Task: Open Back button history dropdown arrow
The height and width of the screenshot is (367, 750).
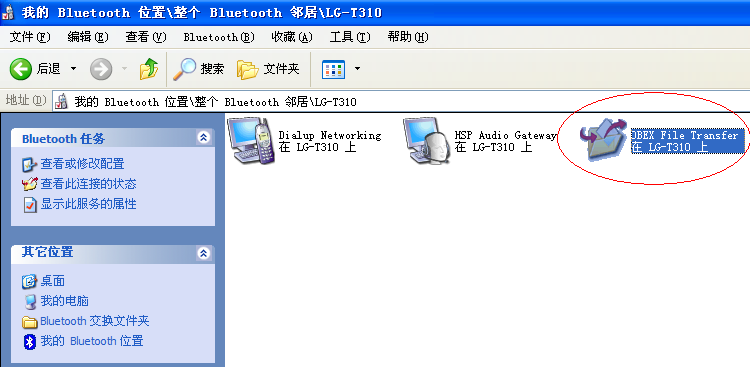Action: [73, 69]
